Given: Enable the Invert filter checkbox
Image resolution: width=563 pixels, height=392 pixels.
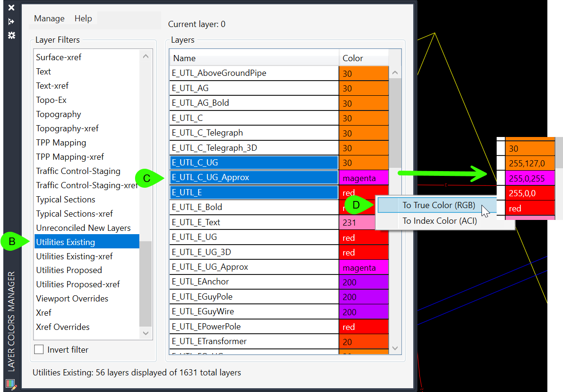Looking at the screenshot, I should [x=39, y=350].
